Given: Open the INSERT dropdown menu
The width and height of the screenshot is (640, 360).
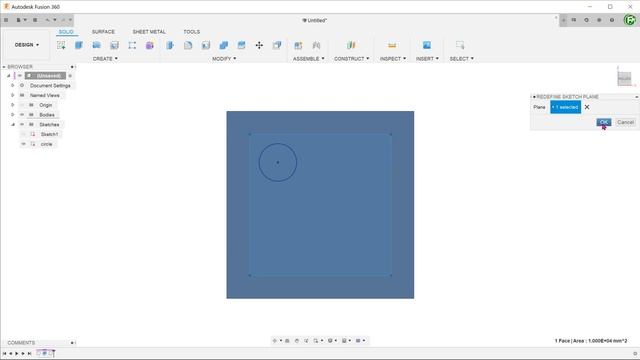Looking at the screenshot, I should 427,59.
